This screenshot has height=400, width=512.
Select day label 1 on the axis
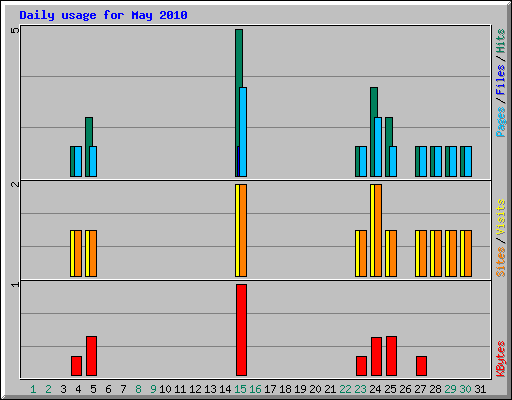pyautogui.click(x=33, y=389)
